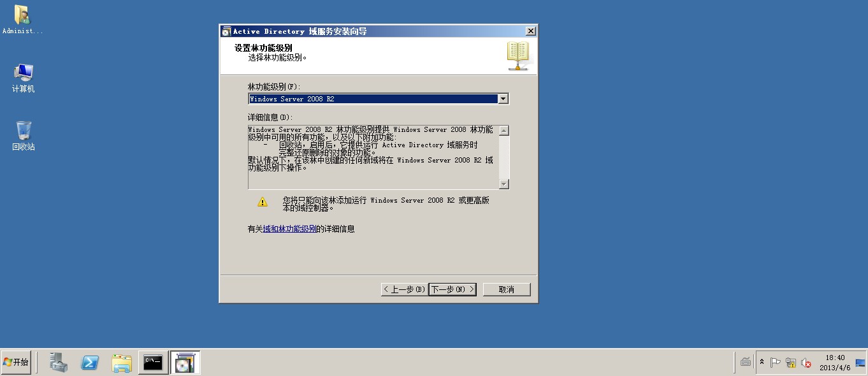Switch to the command prompt taskbar item
Image resolution: width=868 pixels, height=376 pixels.
point(154,362)
